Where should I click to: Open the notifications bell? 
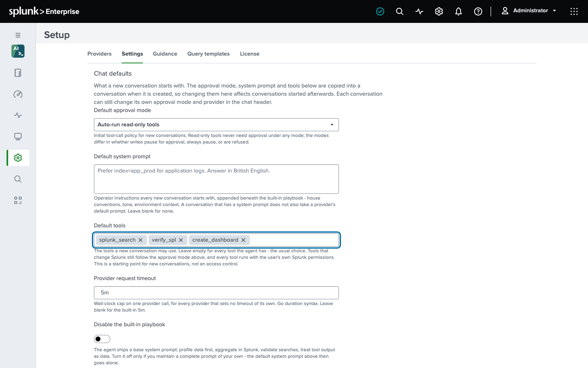tap(459, 11)
